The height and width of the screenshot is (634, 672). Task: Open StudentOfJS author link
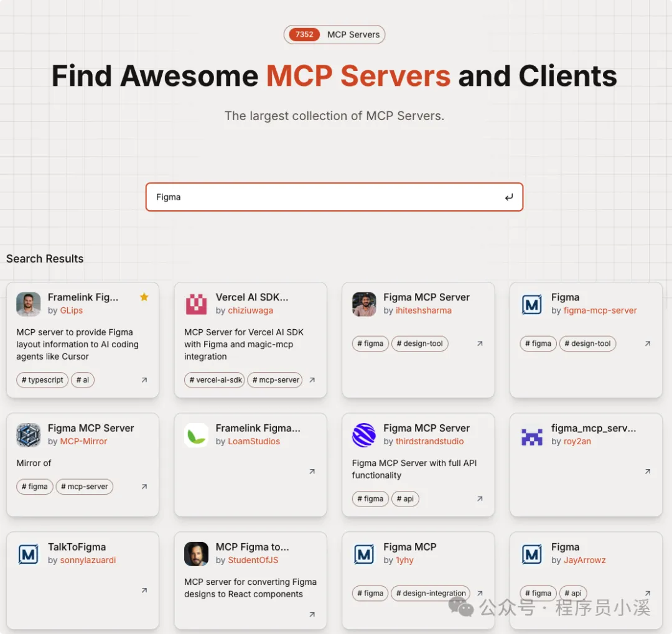(253, 560)
